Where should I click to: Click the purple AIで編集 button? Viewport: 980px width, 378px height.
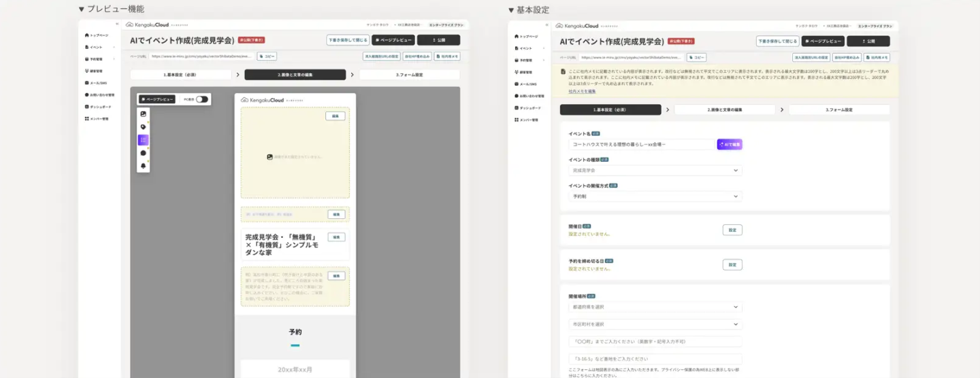pos(729,144)
